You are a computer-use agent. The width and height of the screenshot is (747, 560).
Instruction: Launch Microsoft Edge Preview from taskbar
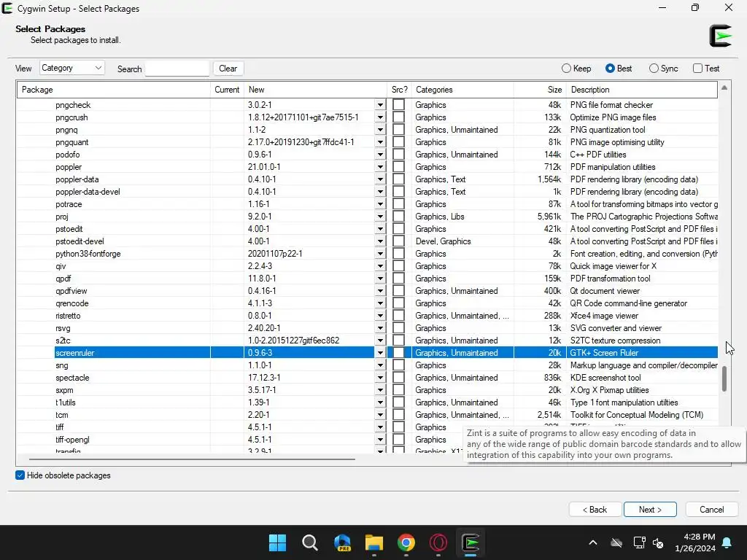point(342,542)
